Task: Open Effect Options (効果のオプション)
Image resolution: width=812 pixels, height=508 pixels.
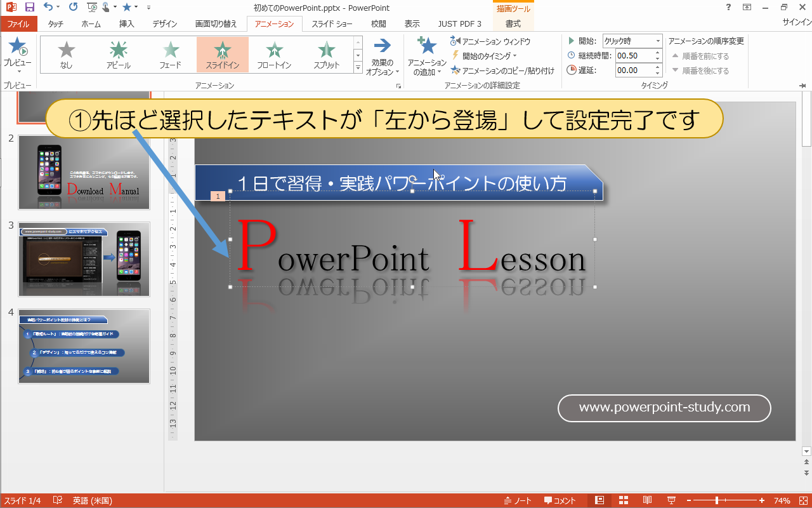Action: pyautogui.click(x=383, y=56)
